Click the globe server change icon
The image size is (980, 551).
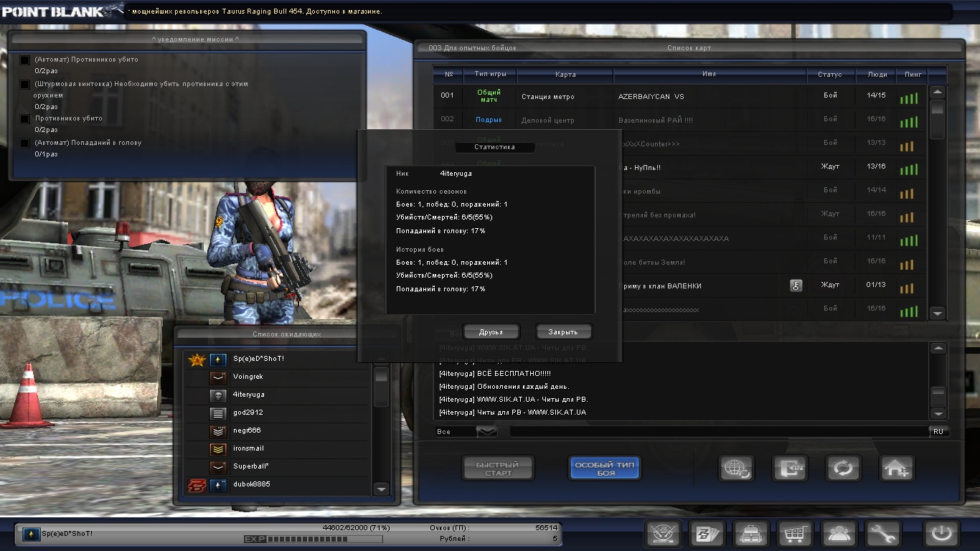(737, 468)
